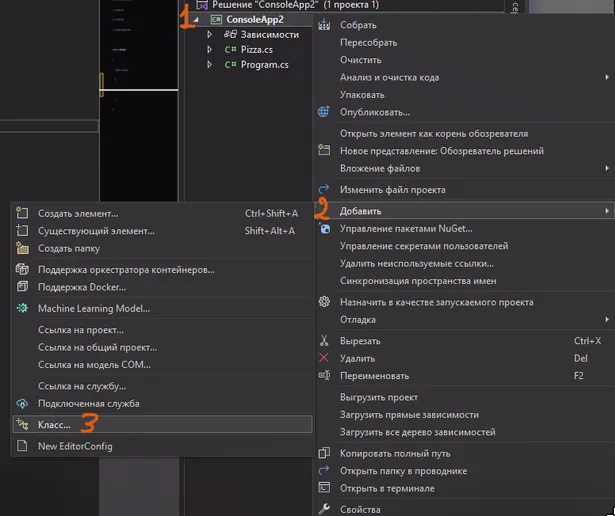
Task: Click the C# icon of Pizza.cs
Action: coord(230,49)
